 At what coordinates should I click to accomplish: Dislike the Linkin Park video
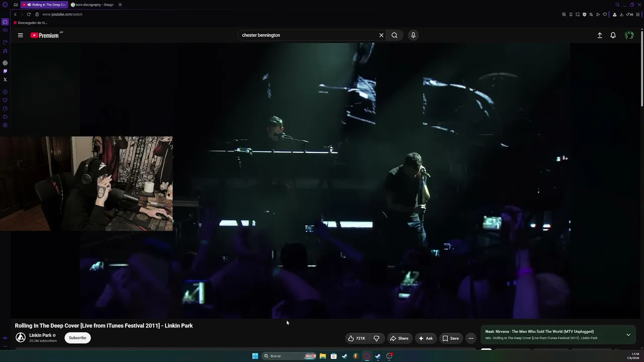(x=376, y=338)
